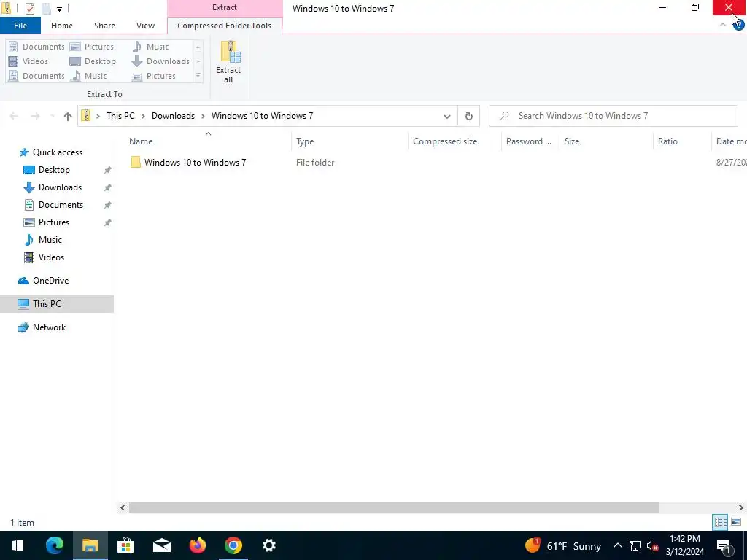The width and height of the screenshot is (747, 560).
Task: Launch Google Chrome from taskbar
Action: [233, 545]
